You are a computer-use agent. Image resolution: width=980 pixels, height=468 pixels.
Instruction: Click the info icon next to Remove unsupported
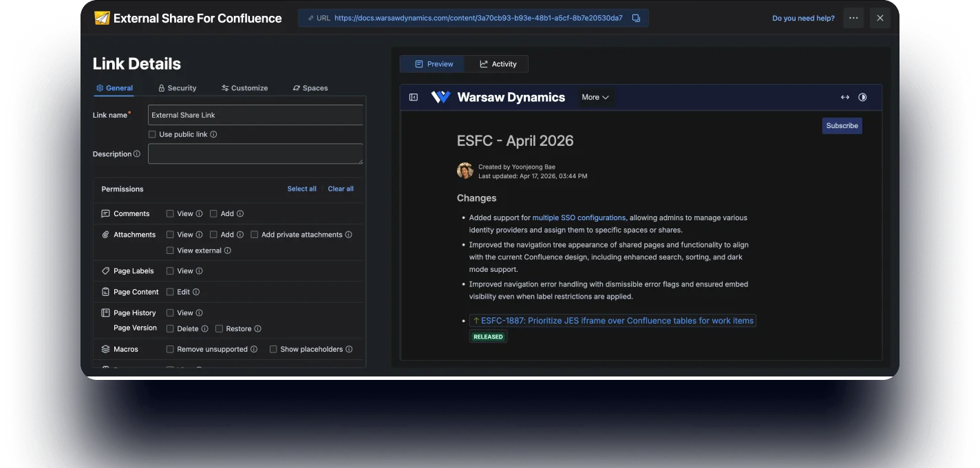coord(254,350)
